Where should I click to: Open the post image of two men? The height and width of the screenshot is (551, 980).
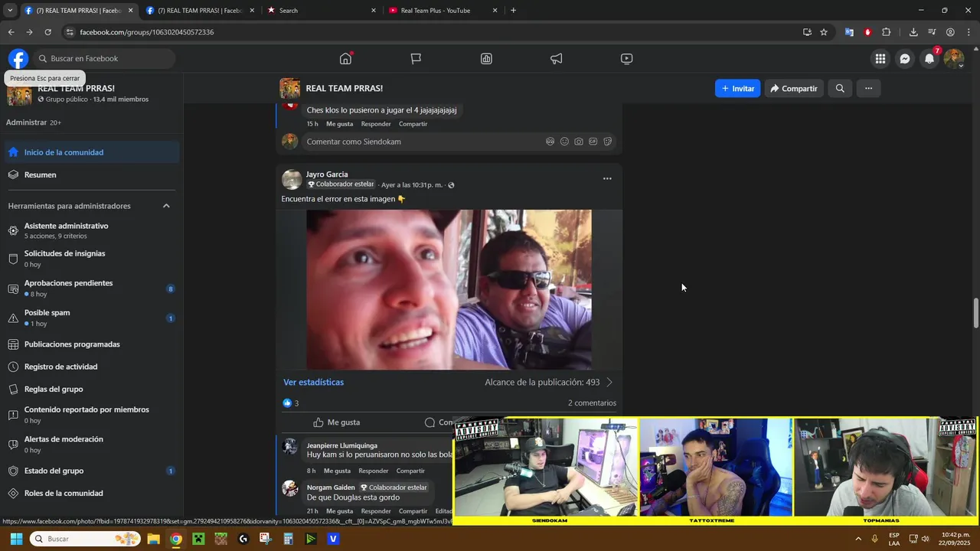pyautogui.click(x=449, y=289)
